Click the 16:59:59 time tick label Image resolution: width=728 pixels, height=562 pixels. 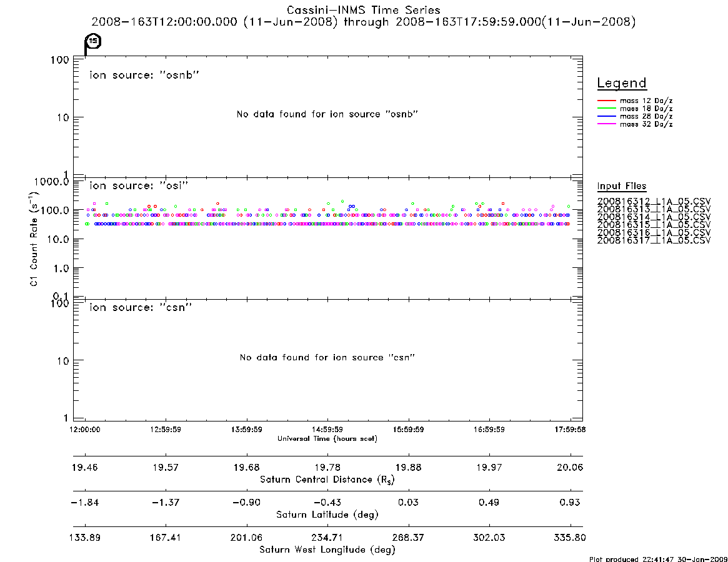pyautogui.click(x=489, y=430)
